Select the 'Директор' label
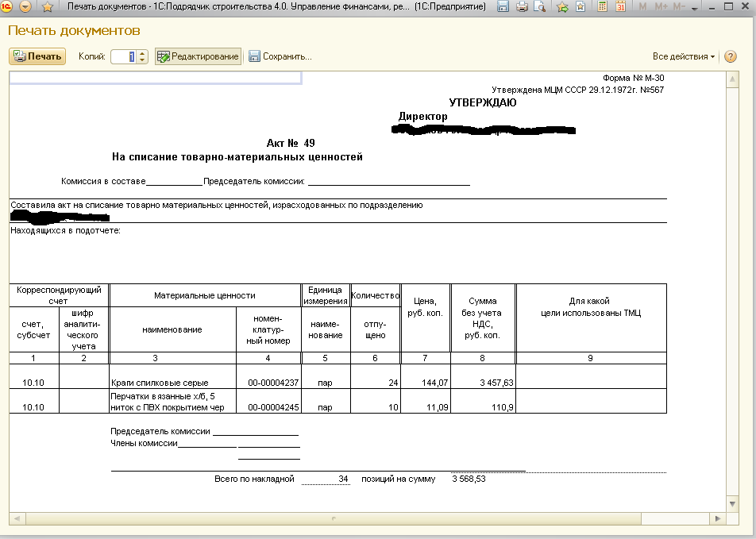 (x=422, y=116)
